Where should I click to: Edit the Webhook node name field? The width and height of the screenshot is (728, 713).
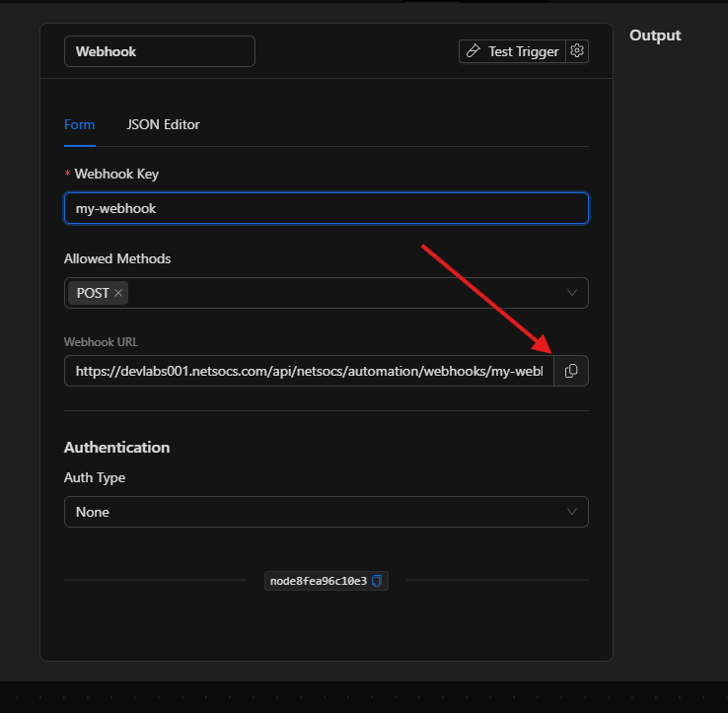point(159,51)
